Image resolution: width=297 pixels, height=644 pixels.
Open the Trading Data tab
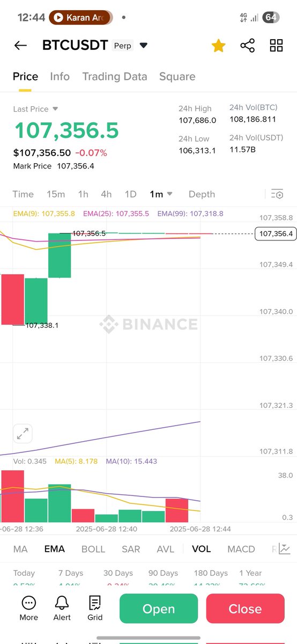(114, 76)
